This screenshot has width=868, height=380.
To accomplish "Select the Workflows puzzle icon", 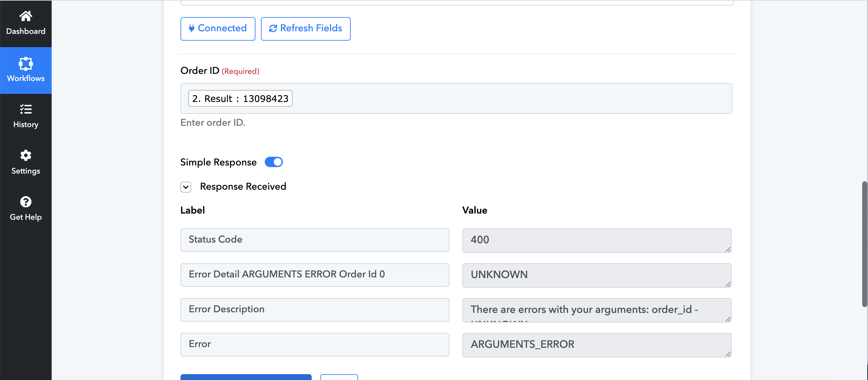I will point(26,64).
